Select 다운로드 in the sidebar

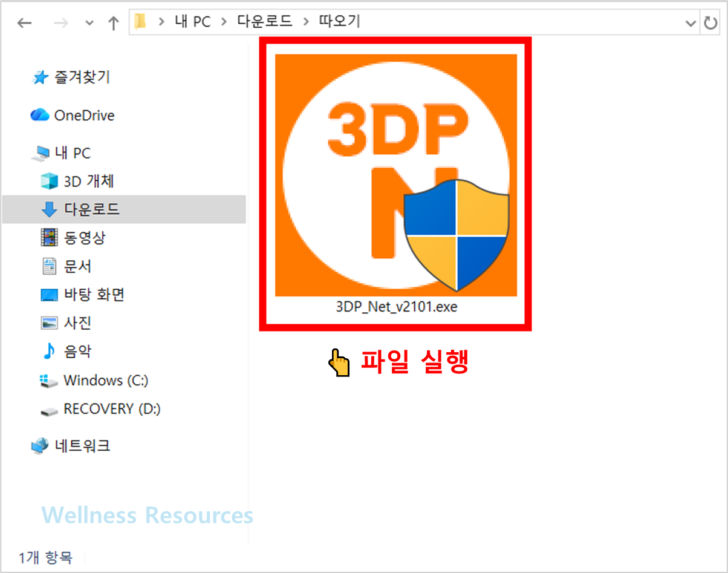[124, 209]
